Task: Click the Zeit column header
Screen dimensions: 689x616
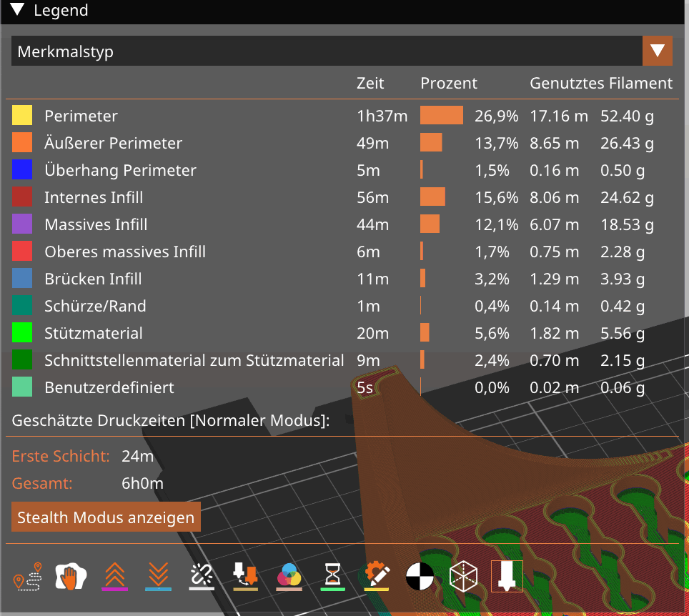Action: click(x=370, y=83)
